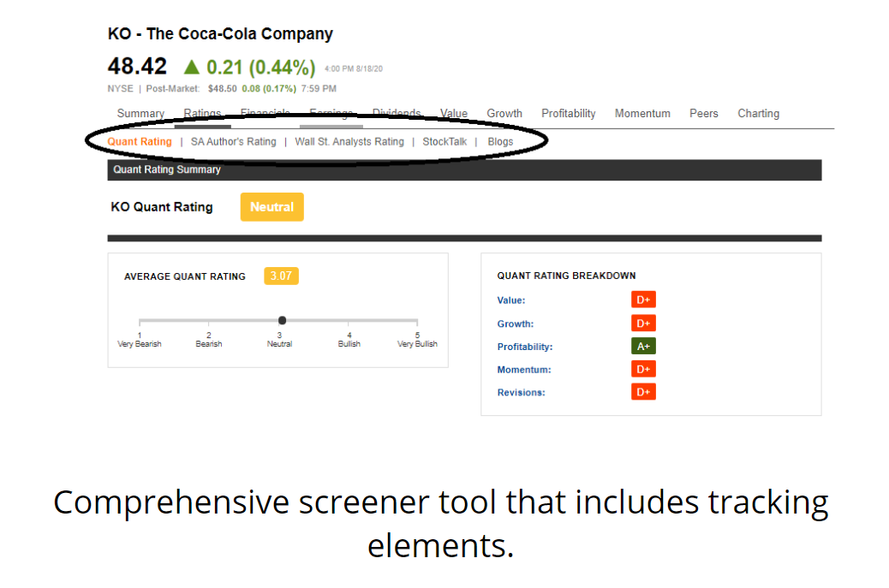Image resolution: width=889 pixels, height=588 pixels.
Task: Click the $48.50 post-market price
Action: pyautogui.click(x=223, y=89)
